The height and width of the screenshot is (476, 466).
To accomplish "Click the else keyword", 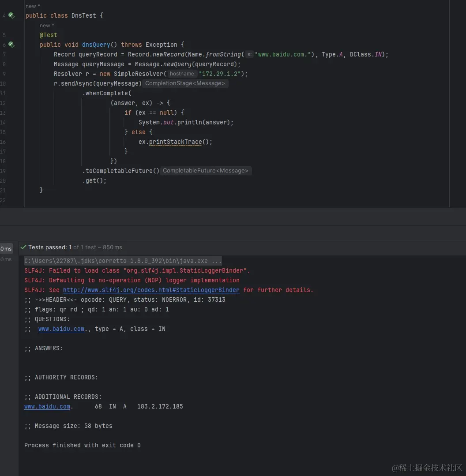I will [139, 132].
